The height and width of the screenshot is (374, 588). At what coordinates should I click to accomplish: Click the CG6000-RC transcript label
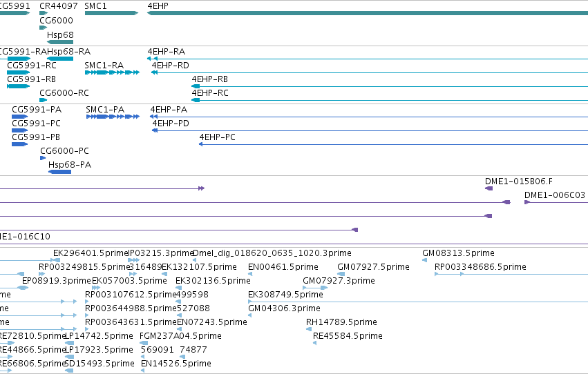64,93
